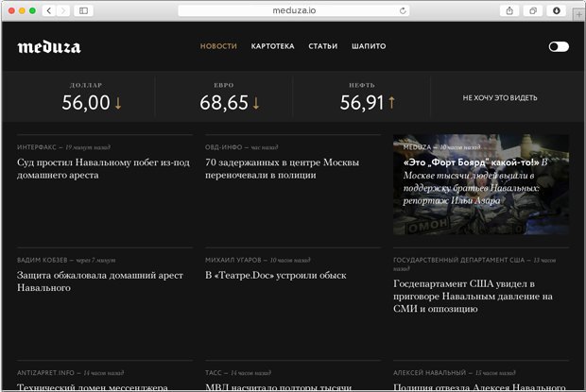Open article МВД насчитало полторы тысячи
Viewport: 586px width, 392px height.
coord(278,387)
